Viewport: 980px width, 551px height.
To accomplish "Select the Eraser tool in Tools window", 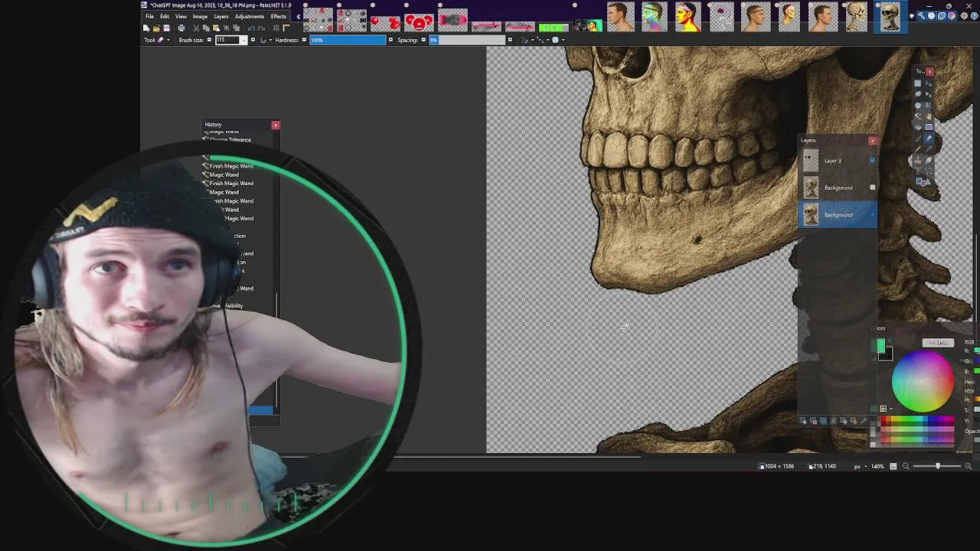I will pyautogui.click(x=929, y=138).
